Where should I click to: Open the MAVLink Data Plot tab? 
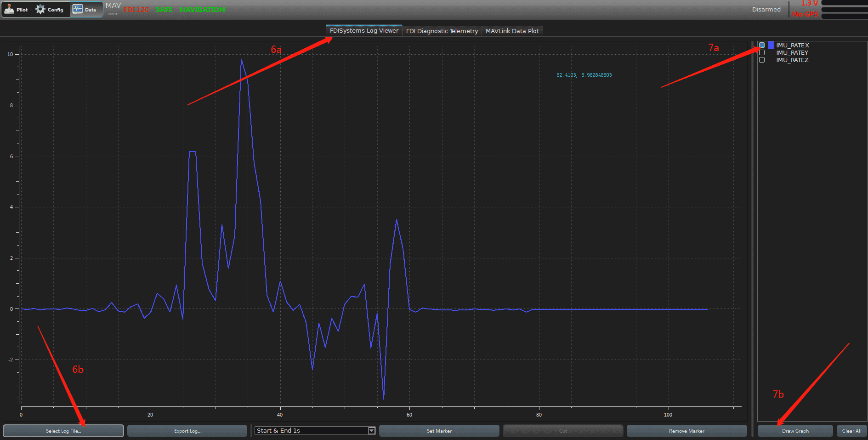512,31
